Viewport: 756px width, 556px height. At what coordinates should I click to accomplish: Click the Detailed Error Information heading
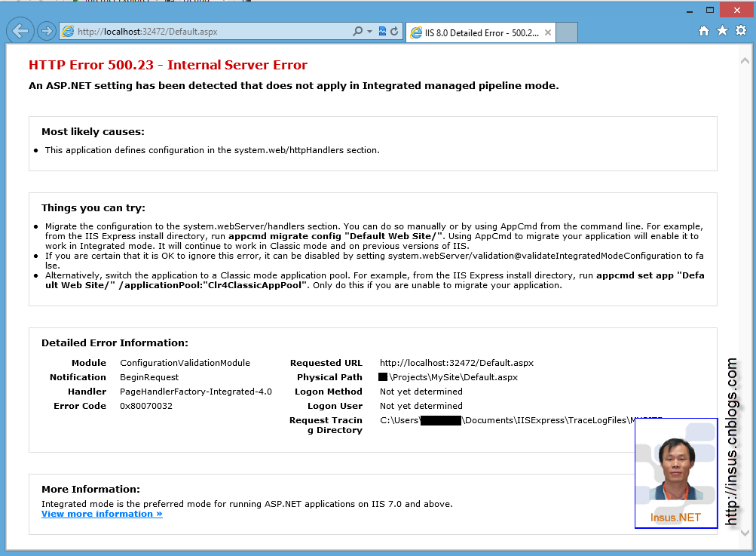pyautogui.click(x=115, y=343)
